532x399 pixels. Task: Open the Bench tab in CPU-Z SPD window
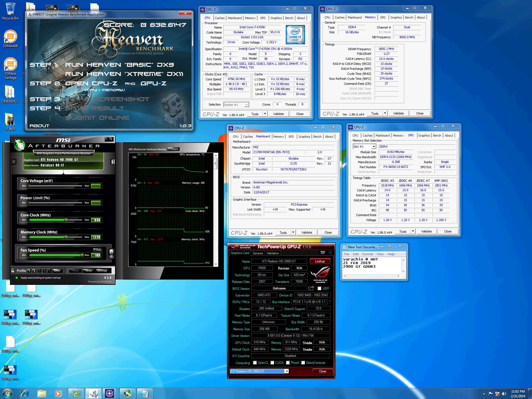click(437, 135)
